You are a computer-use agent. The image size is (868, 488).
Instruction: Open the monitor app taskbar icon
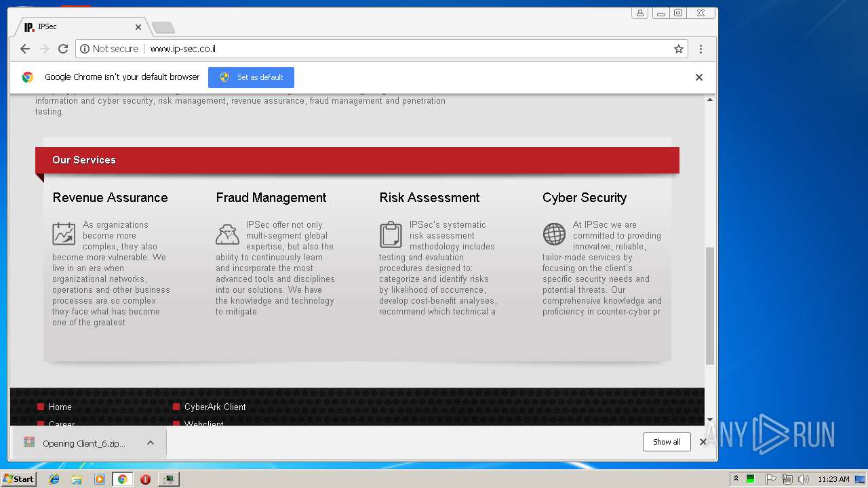coord(168,479)
